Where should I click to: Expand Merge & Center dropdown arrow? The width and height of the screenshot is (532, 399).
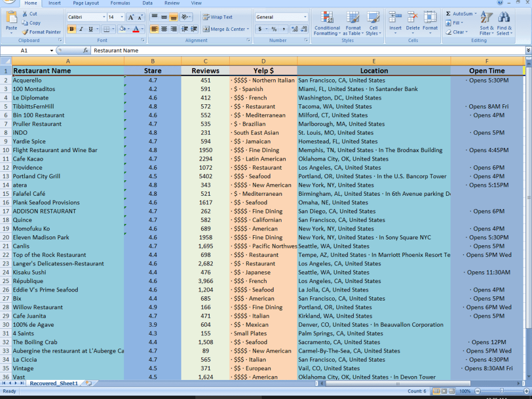248,29
